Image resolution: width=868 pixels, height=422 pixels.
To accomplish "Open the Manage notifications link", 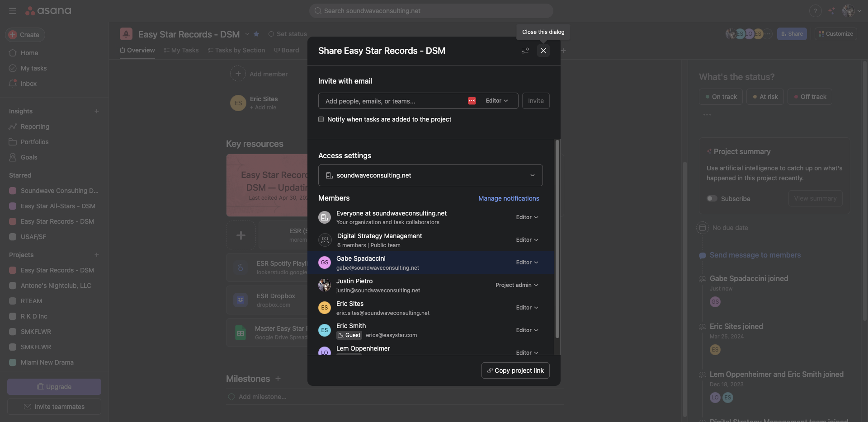I will tap(509, 198).
